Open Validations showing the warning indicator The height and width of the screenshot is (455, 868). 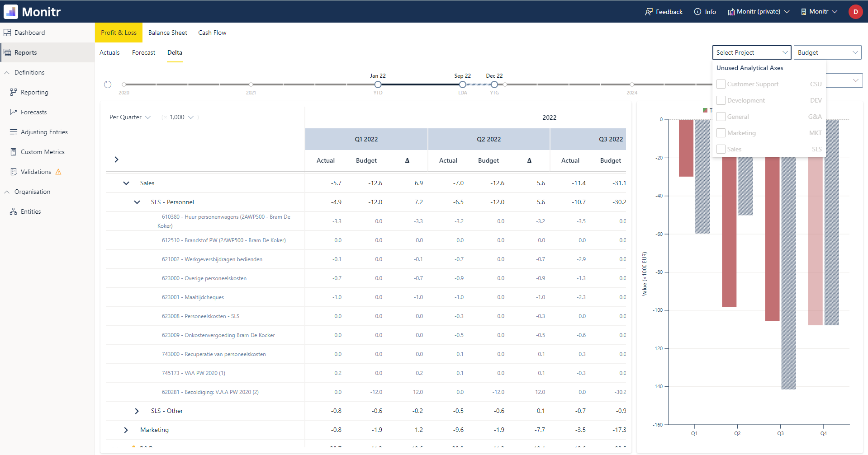click(36, 171)
